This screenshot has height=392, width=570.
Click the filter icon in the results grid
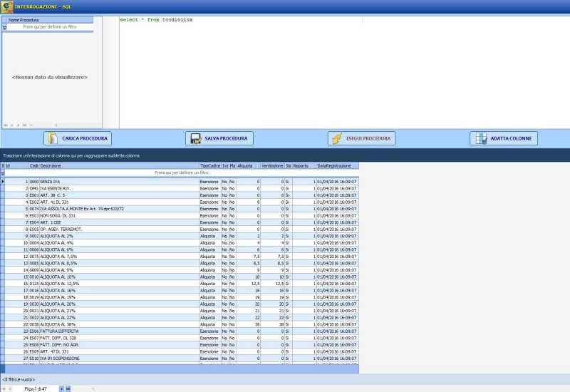(x=3, y=173)
